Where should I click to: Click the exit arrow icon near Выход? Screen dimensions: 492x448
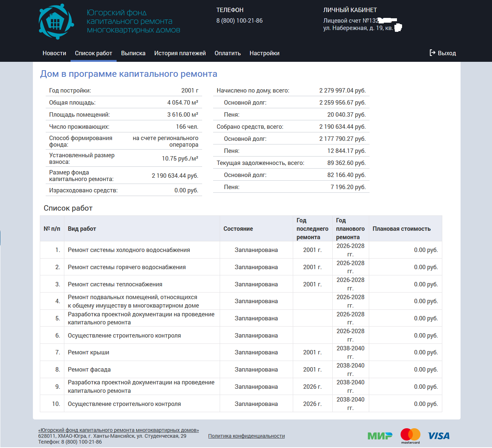(432, 53)
